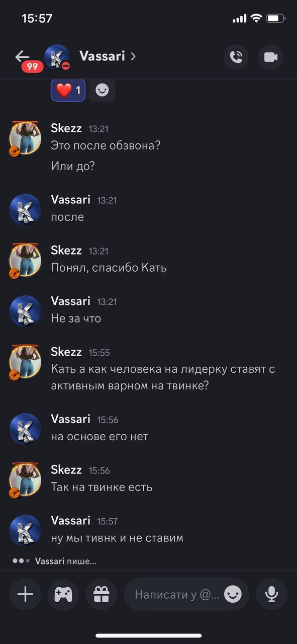Image resolution: width=297 pixels, height=644 pixels.
Task: Add a new reaction with smiley icon
Action: pyautogui.click(x=102, y=90)
